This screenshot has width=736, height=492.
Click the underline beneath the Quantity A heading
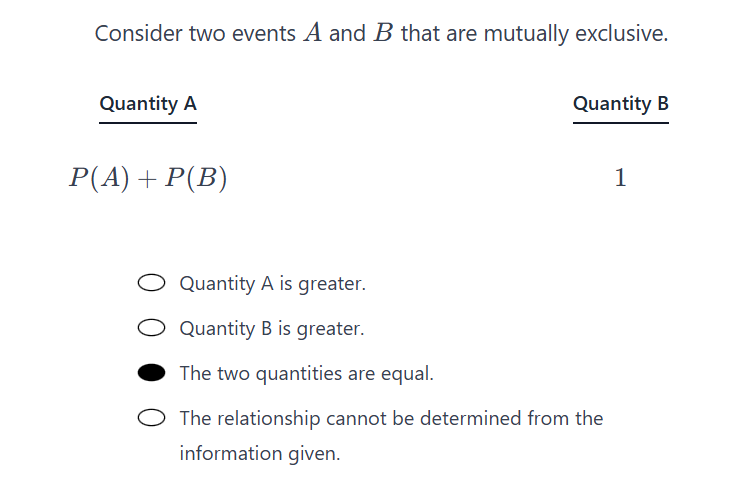[148, 123]
